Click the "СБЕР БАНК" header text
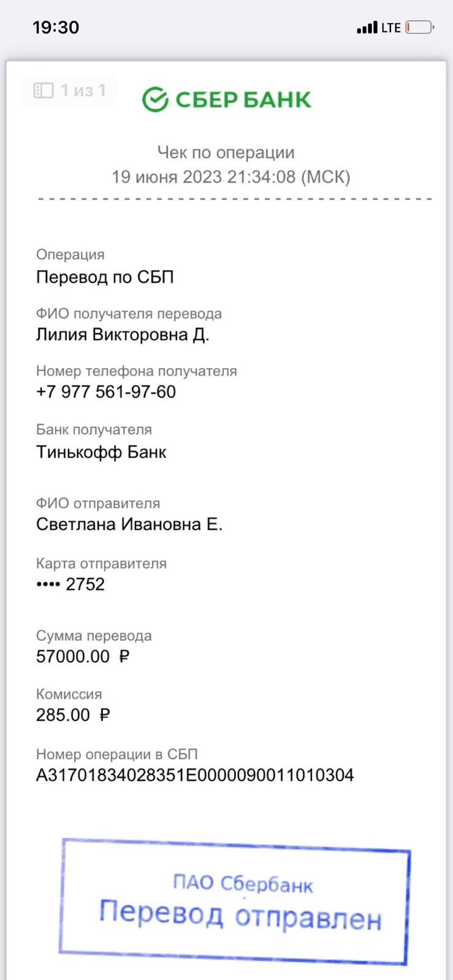The image size is (453, 980). (243, 100)
